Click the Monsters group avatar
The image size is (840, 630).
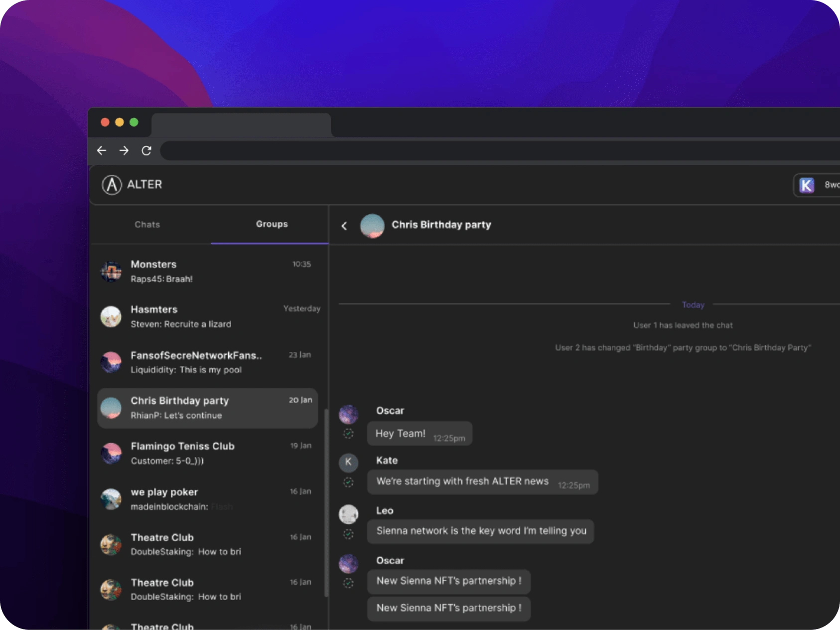111,272
